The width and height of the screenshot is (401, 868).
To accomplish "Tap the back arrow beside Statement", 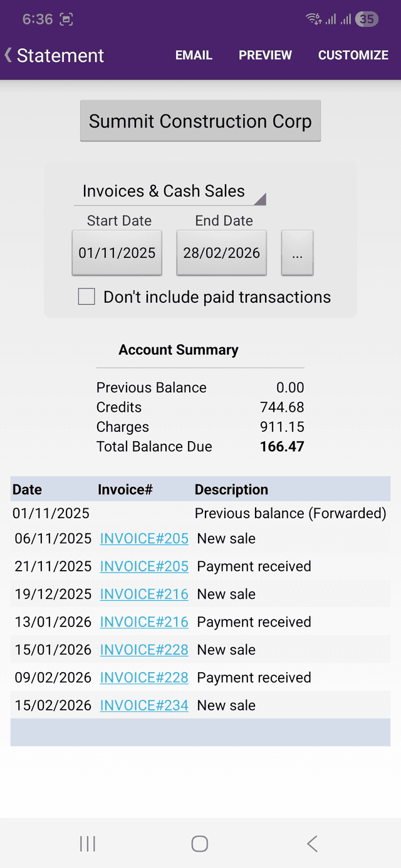I will click(x=9, y=55).
